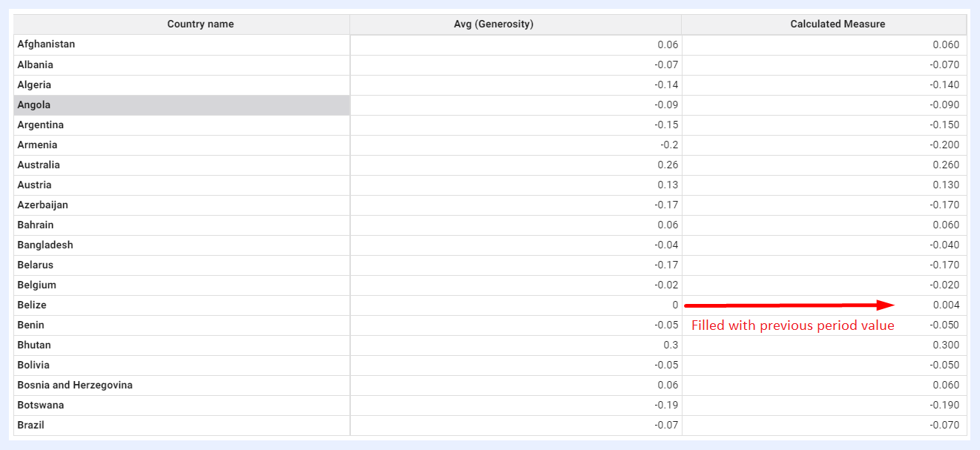Click the Brazil country name

(31, 425)
